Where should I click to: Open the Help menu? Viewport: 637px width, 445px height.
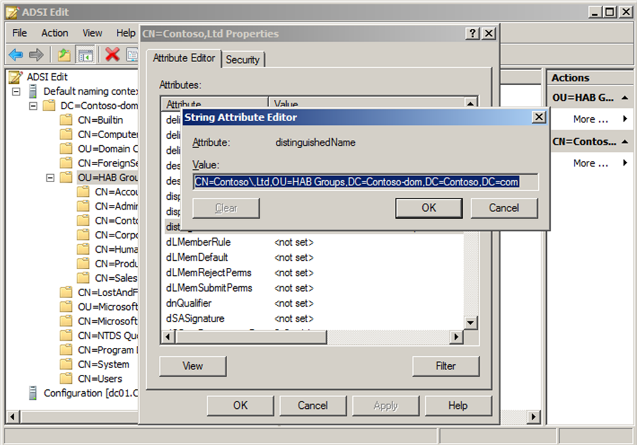tap(126, 33)
